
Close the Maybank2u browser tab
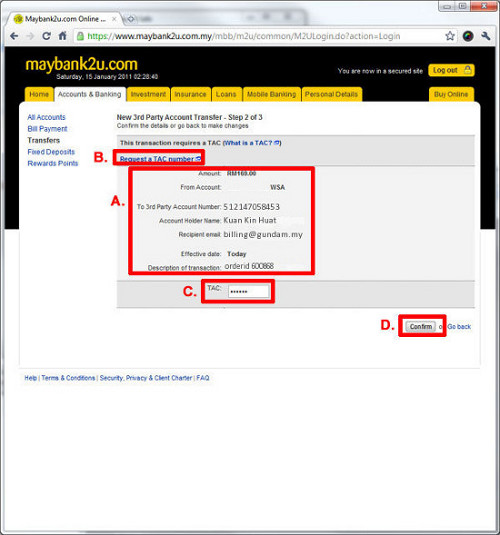(114, 19)
